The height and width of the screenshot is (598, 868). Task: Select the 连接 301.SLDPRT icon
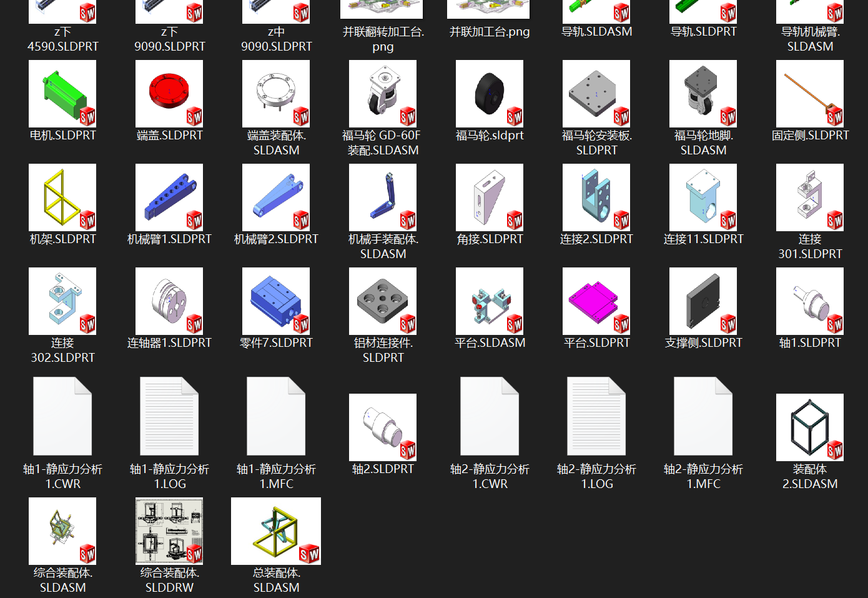810,197
